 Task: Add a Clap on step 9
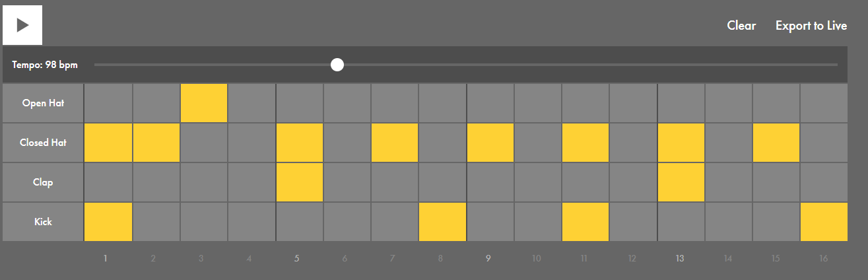491,182
